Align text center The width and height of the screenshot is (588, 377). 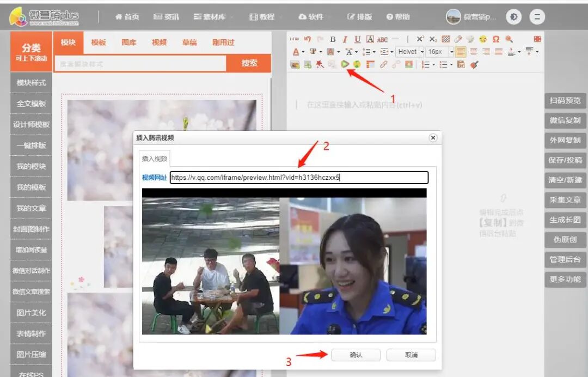(x=473, y=51)
